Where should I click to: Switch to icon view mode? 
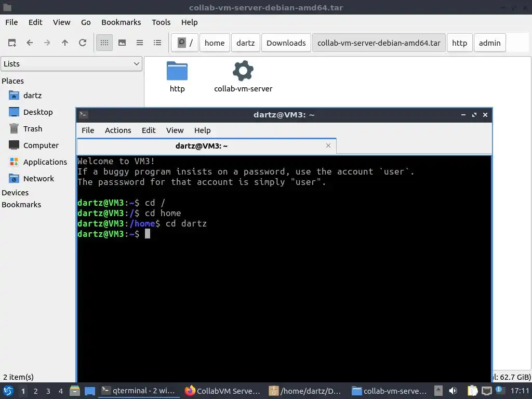tap(104, 43)
